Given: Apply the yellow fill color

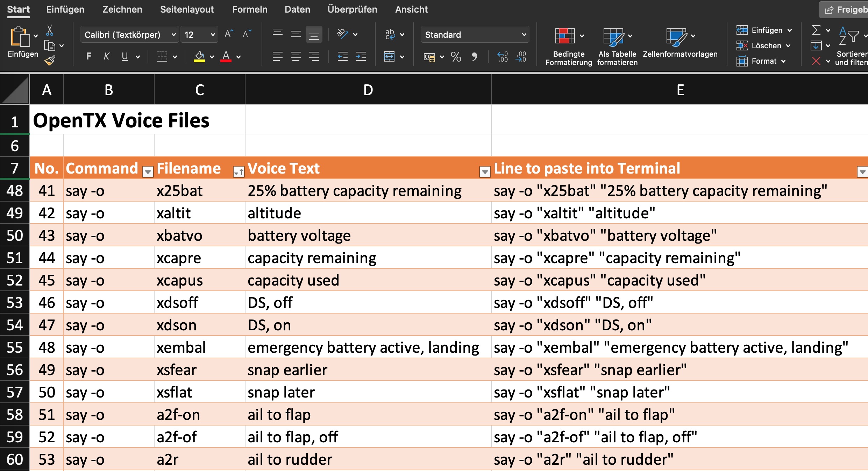Looking at the screenshot, I should click(199, 56).
